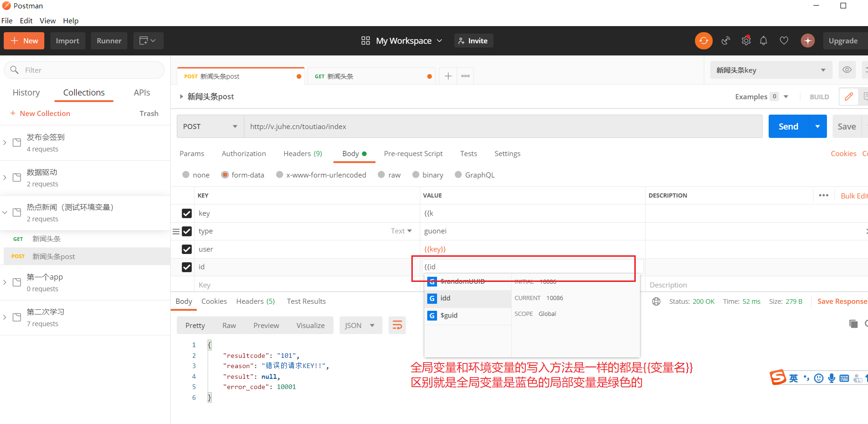Open the Pre-request Script tab
This screenshot has width=868, height=424.
tap(413, 154)
